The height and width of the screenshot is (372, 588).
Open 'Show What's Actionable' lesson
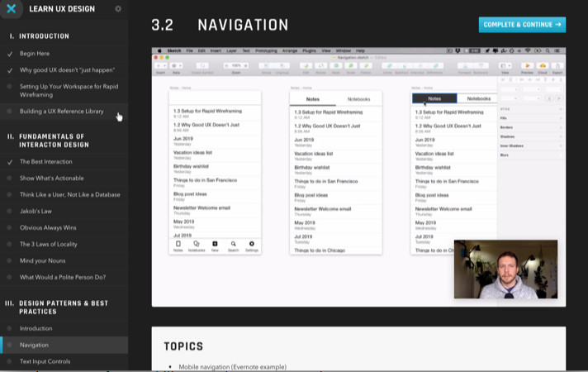click(64, 178)
